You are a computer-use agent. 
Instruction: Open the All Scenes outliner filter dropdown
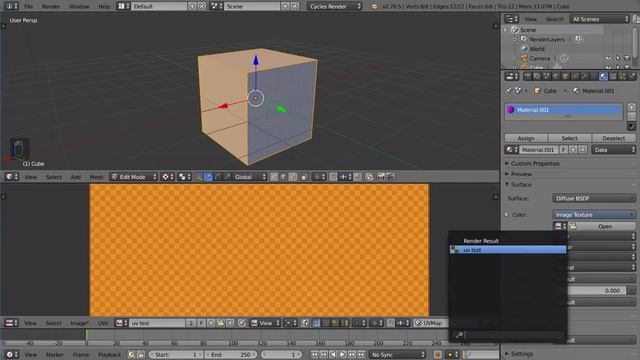point(600,19)
